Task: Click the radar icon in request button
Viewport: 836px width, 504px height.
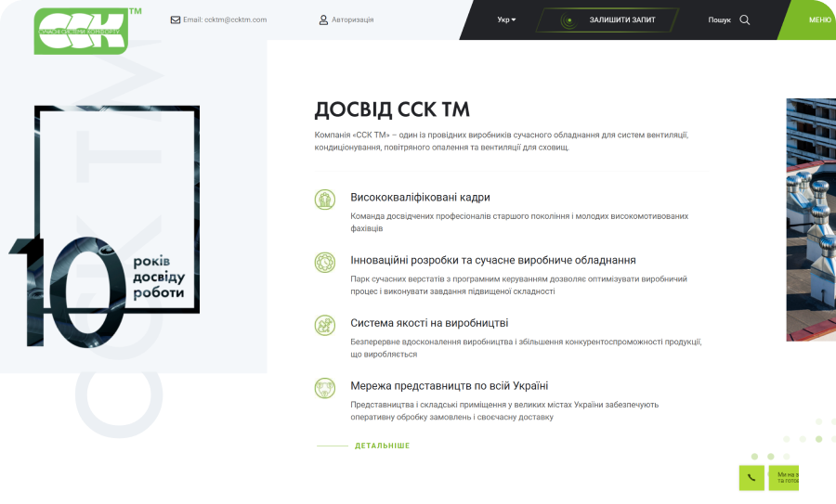Action: [x=568, y=20]
